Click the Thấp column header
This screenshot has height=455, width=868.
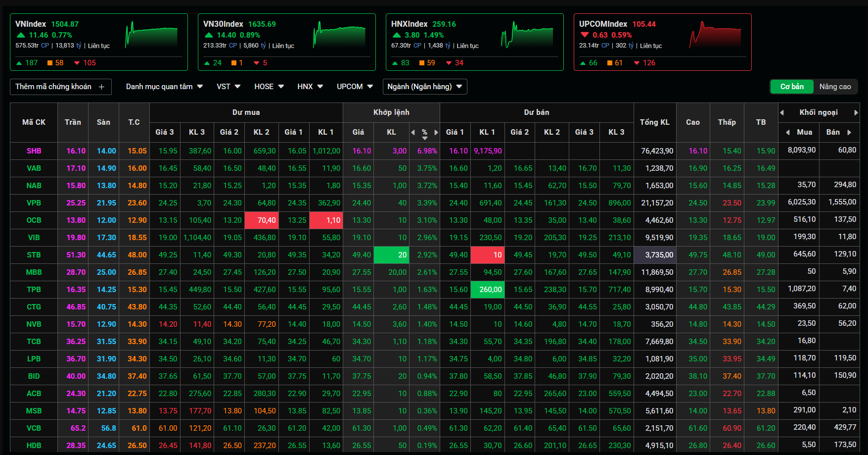pos(727,122)
